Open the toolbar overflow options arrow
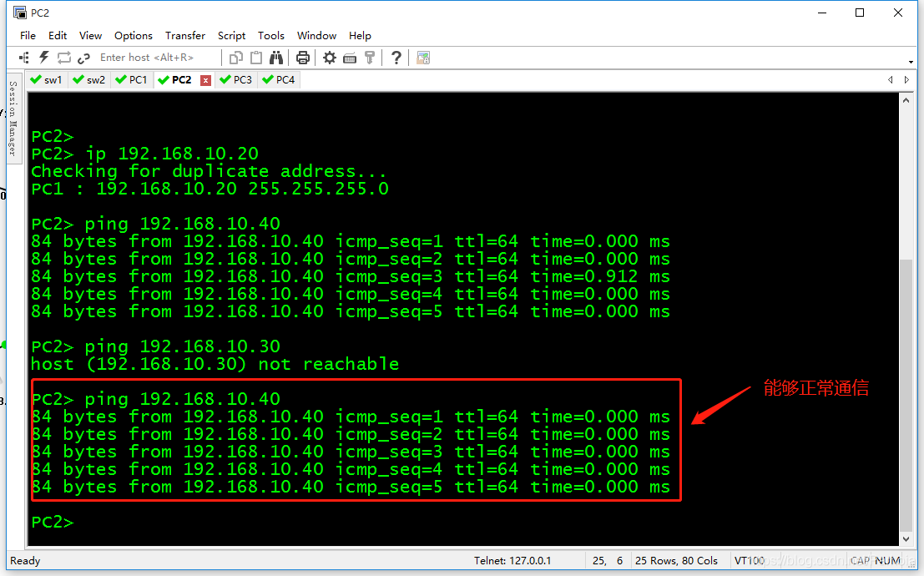 point(911,62)
